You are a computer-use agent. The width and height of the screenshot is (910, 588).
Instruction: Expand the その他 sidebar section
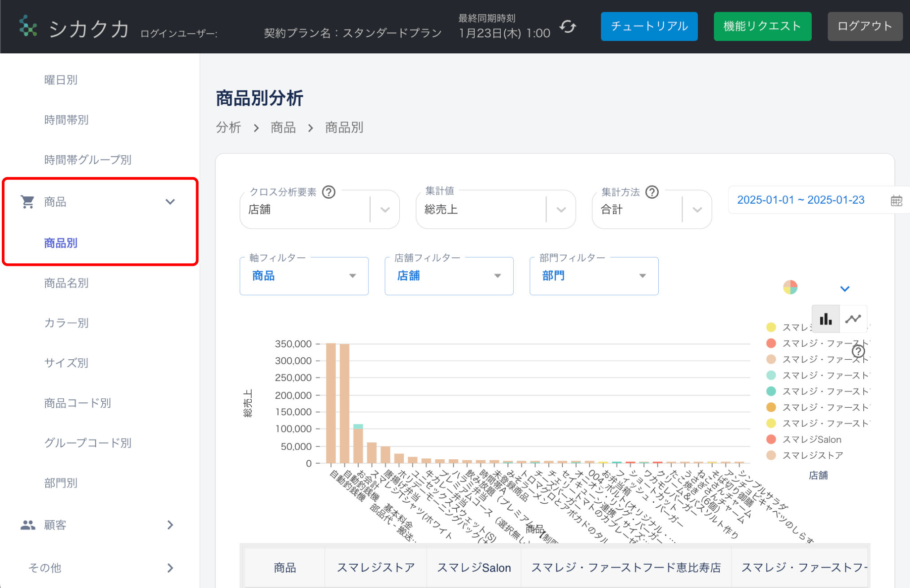pyautogui.click(x=170, y=568)
